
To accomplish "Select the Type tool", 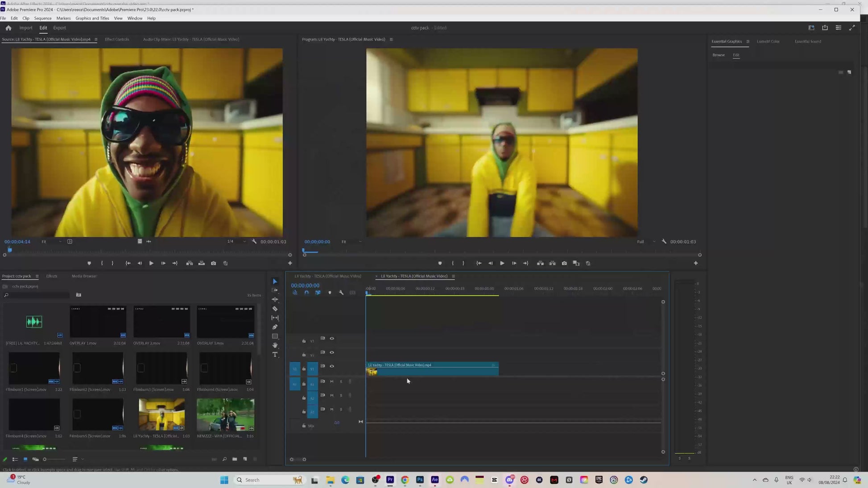I will click(x=275, y=355).
